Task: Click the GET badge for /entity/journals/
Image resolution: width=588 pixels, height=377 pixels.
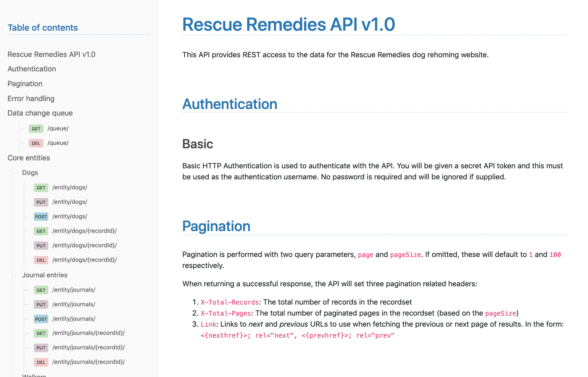Action: (41, 290)
